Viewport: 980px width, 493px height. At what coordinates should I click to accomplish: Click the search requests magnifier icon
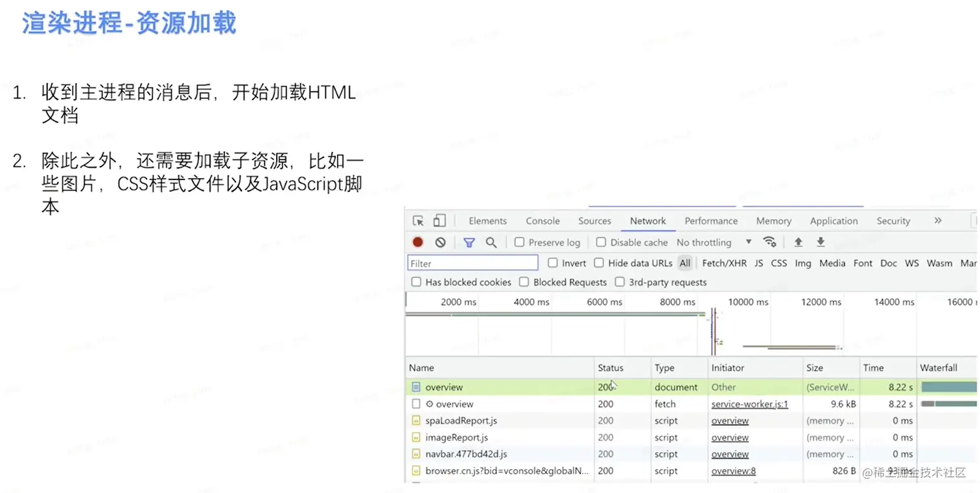pyautogui.click(x=490, y=242)
